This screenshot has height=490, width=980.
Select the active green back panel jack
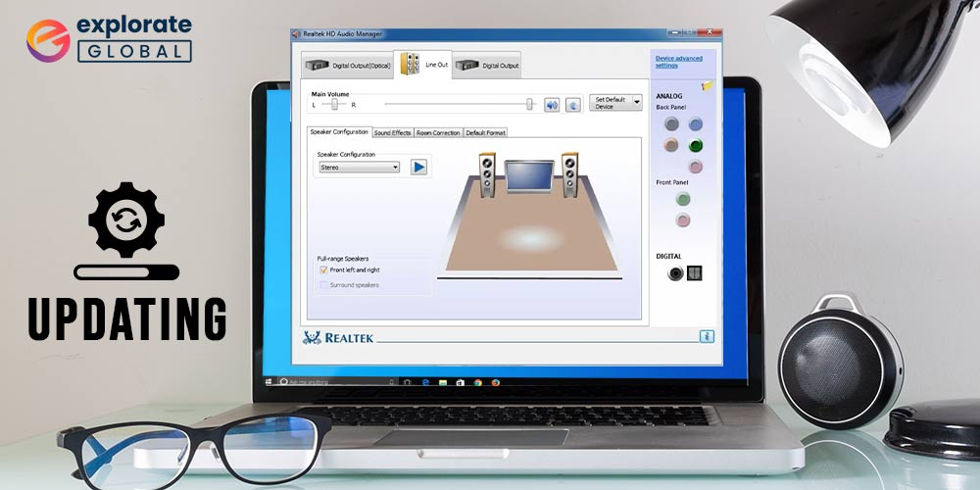pos(695,145)
